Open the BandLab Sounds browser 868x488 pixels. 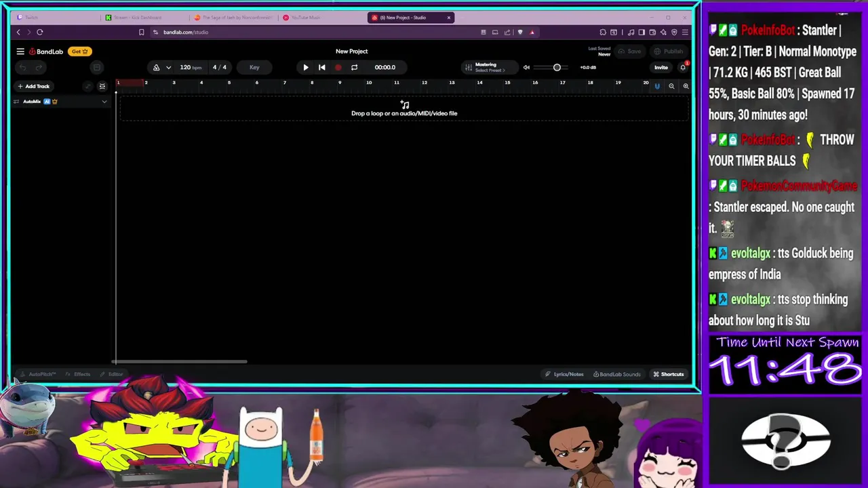(616, 374)
